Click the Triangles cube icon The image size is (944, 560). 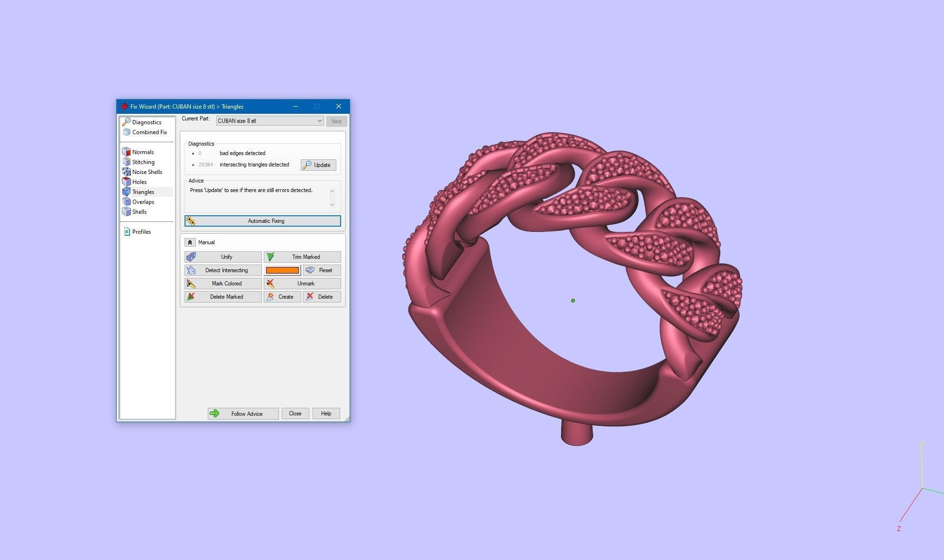tap(126, 192)
